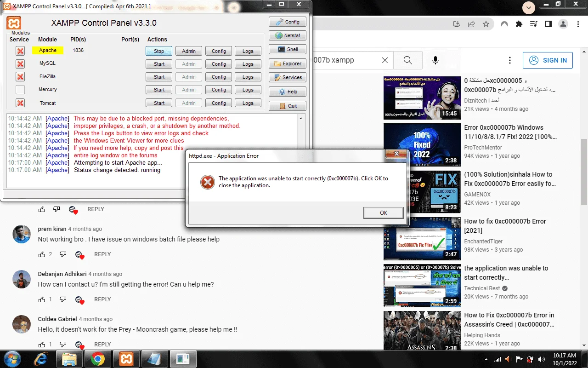
Task: Dislike prem kiran's comment
Action: (x=63, y=254)
